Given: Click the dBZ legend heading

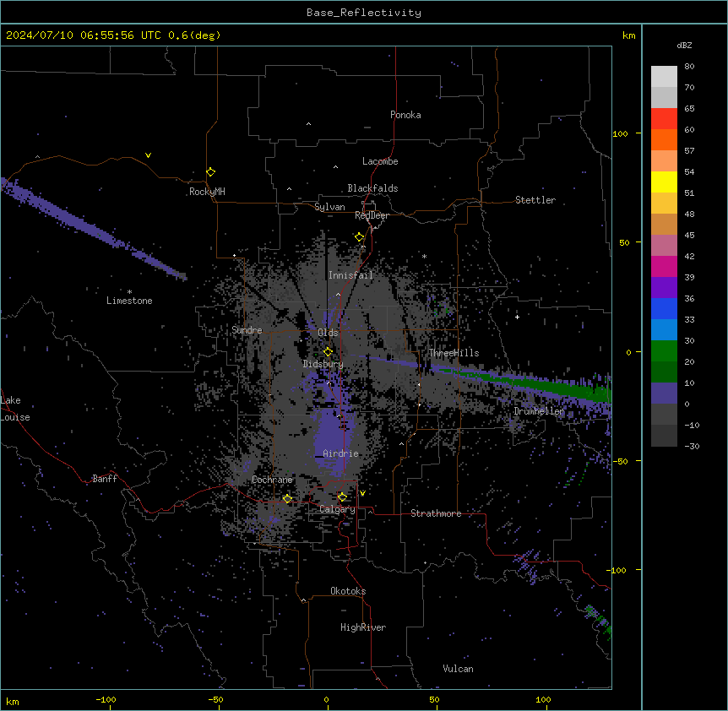Looking at the screenshot, I should [684, 46].
